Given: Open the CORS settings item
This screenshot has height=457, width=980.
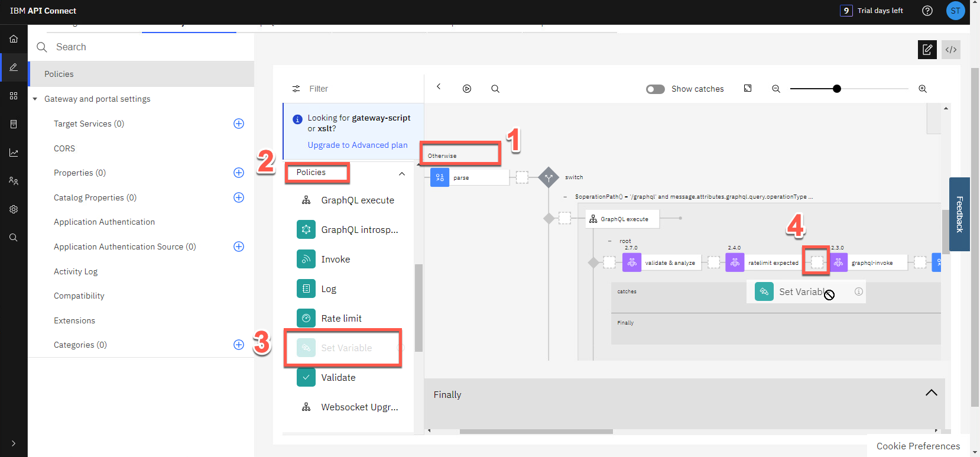Looking at the screenshot, I should (64, 148).
